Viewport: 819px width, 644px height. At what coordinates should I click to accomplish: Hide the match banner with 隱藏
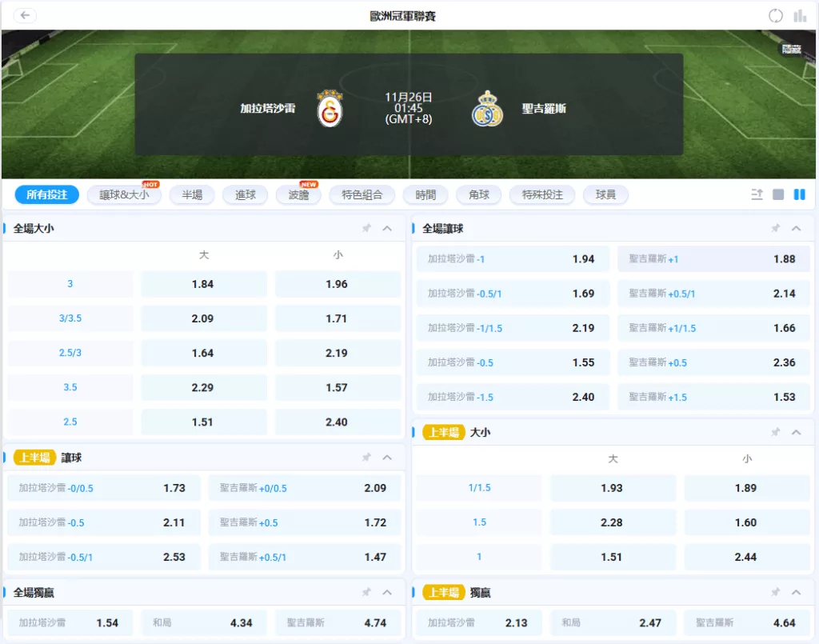[x=791, y=50]
